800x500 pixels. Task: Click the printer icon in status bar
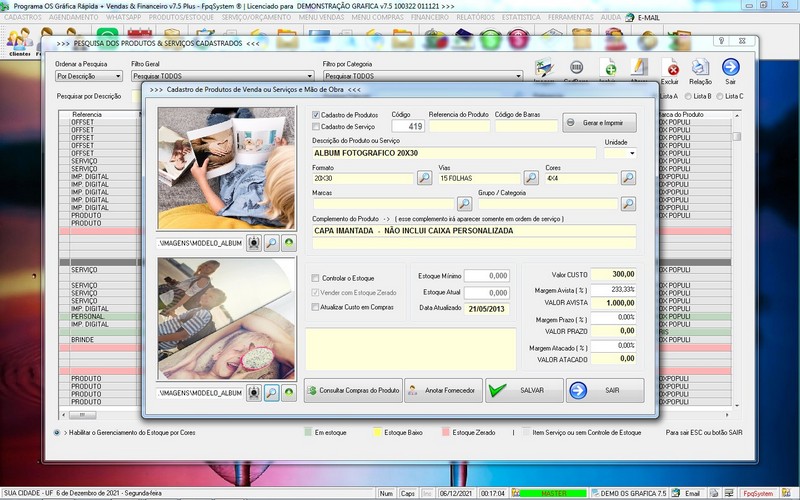pyautogui.click(x=714, y=493)
